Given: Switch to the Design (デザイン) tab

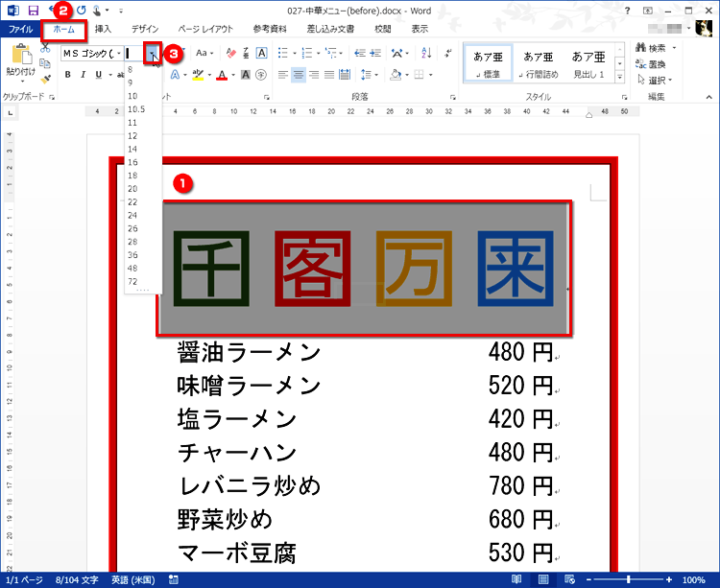Looking at the screenshot, I should click(145, 29).
